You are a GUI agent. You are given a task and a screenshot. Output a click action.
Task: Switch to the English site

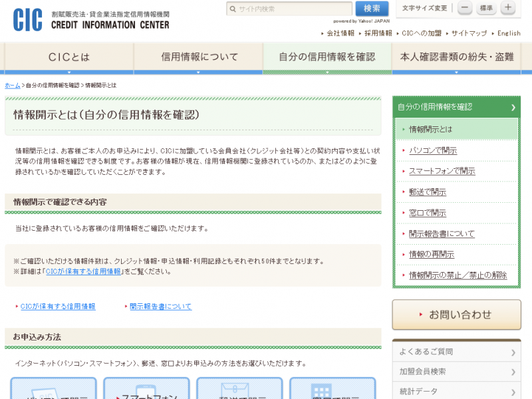pos(509,33)
